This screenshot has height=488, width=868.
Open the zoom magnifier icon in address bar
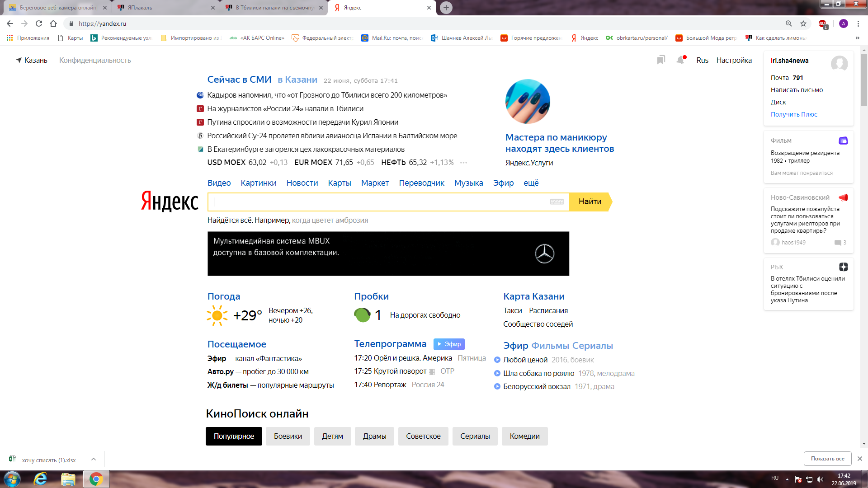[789, 23]
